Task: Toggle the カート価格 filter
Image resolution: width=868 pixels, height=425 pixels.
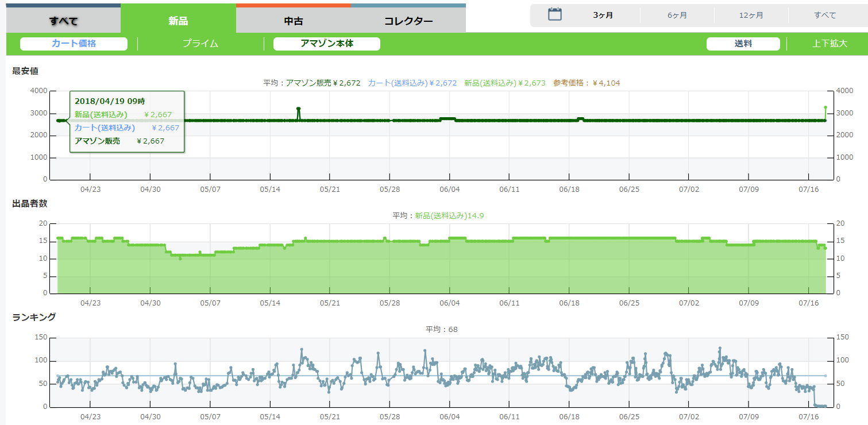Action: click(x=74, y=44)
